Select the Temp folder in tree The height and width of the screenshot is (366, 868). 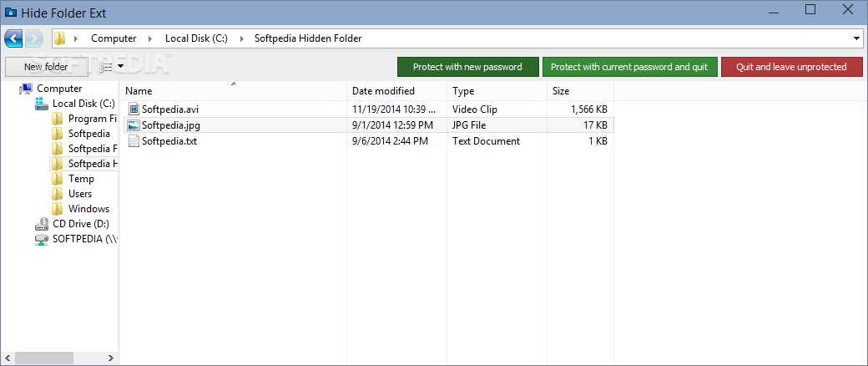81,179
